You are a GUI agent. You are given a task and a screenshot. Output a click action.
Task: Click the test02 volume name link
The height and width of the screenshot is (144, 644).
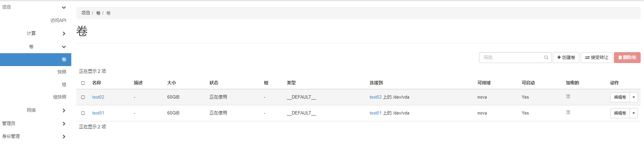click(98, 97)
